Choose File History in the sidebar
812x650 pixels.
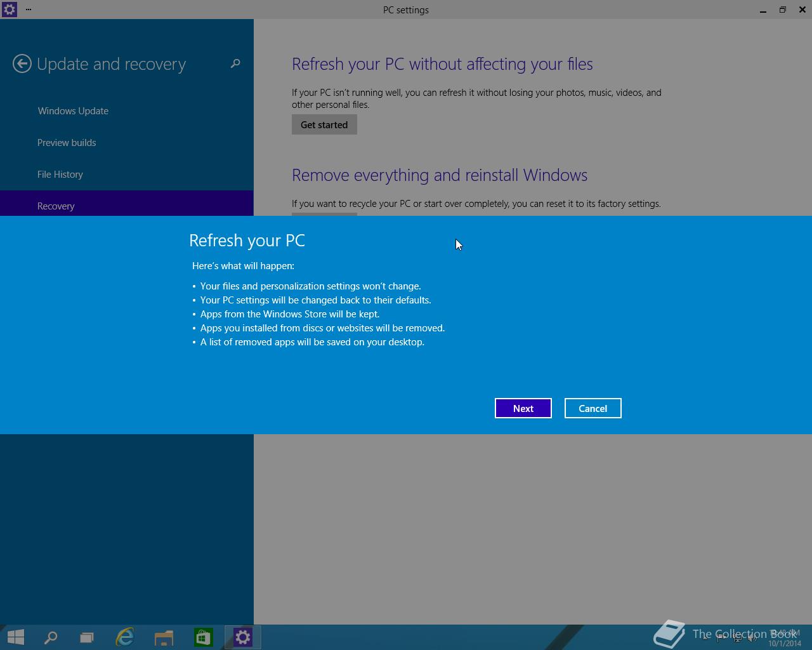tap(60, 174)
